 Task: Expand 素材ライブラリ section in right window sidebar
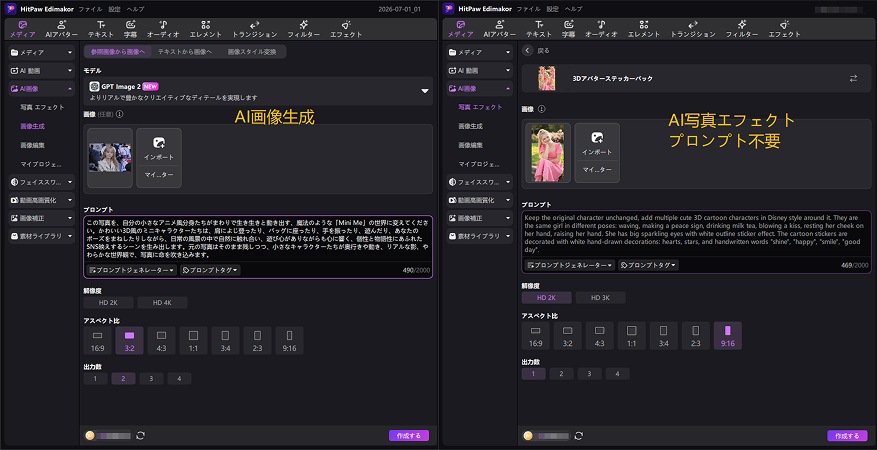pyautogui.click(x=480, y=236)
